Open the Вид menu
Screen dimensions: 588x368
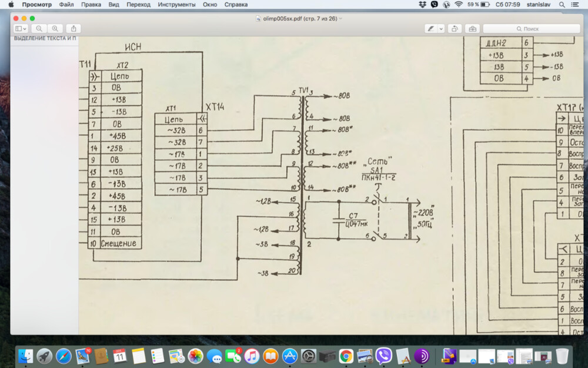point(113,5)
